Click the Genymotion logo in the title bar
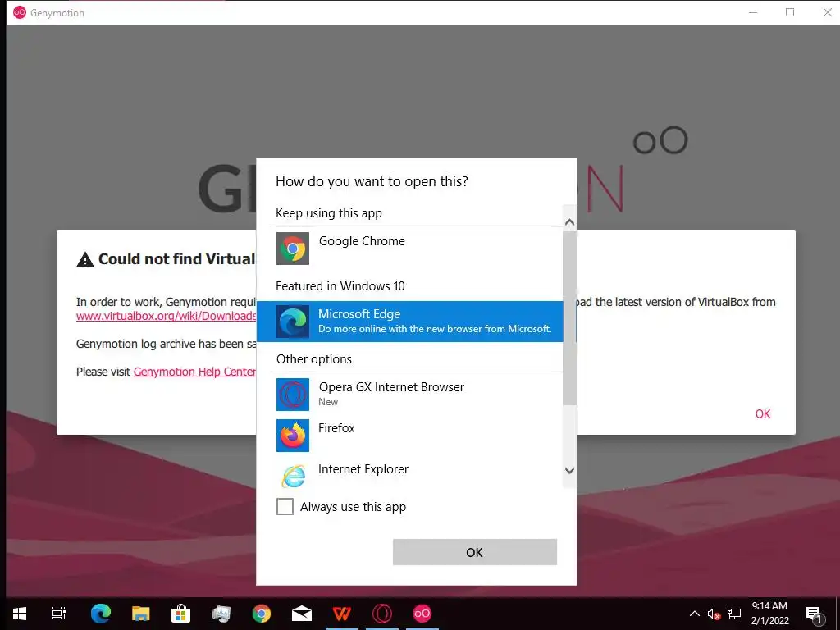840x630 pixels. pyautogui.click(x=20, y=12)
